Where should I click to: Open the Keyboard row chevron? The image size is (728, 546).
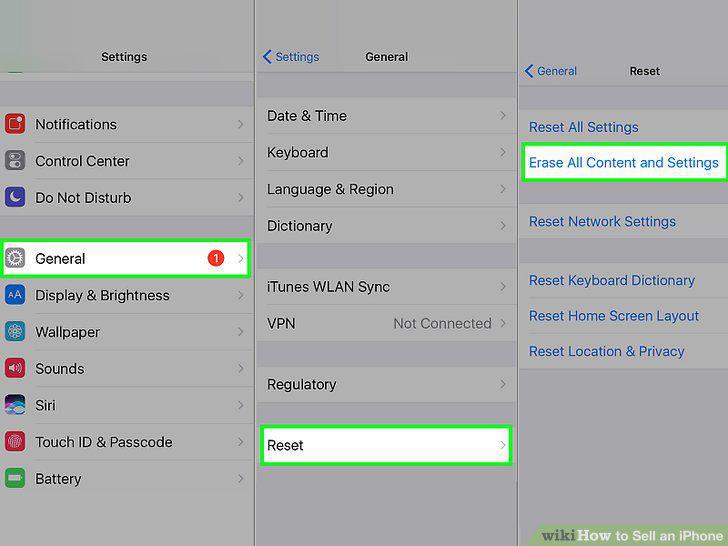point(503,152)
